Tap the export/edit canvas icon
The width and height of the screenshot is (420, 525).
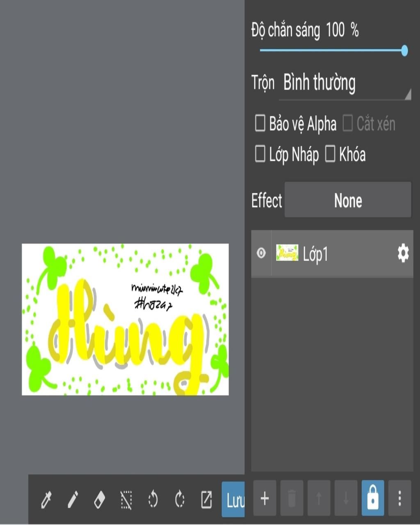pos(206,500)
